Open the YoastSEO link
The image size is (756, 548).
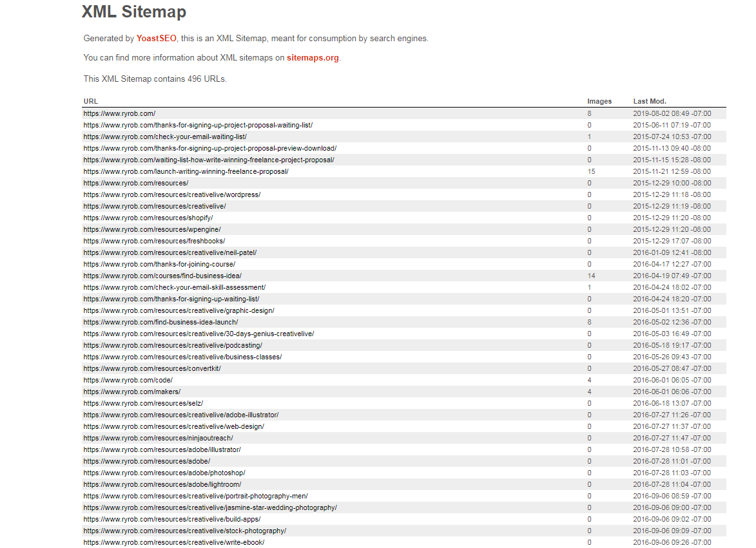click(155, 38)
